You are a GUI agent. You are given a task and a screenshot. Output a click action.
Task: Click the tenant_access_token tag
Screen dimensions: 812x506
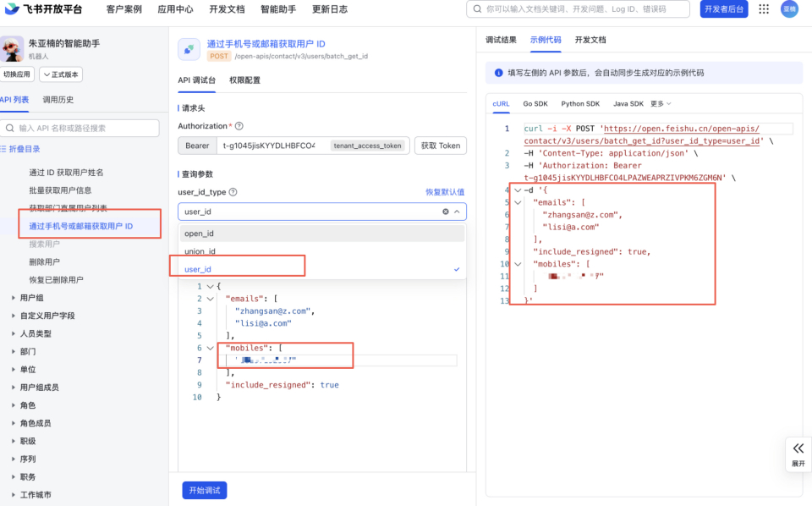point(368,146)
